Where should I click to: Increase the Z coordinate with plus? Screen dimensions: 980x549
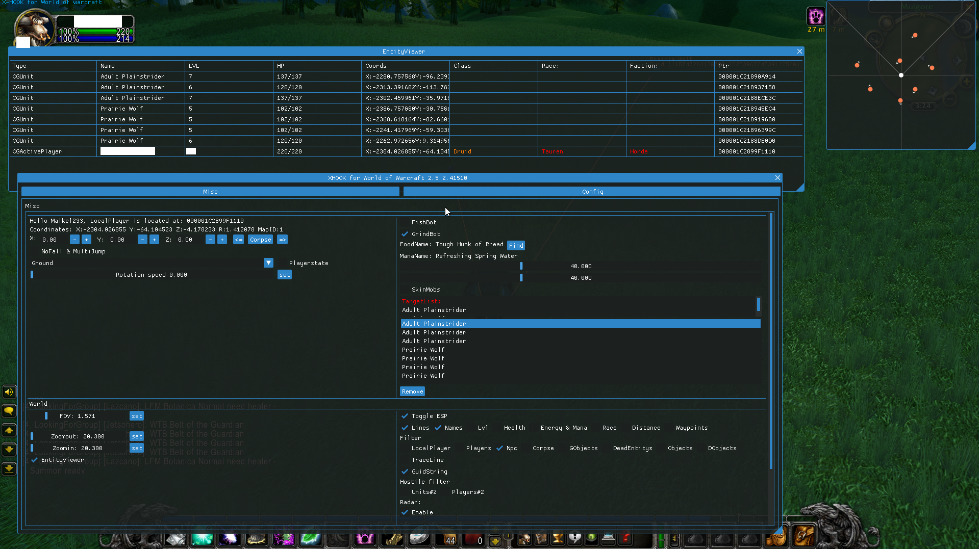point(222,240)
